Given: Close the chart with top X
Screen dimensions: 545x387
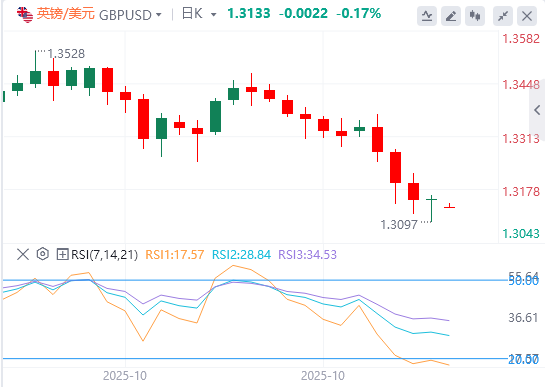Looking at the screenshot, I should click(x=527, y=16).
